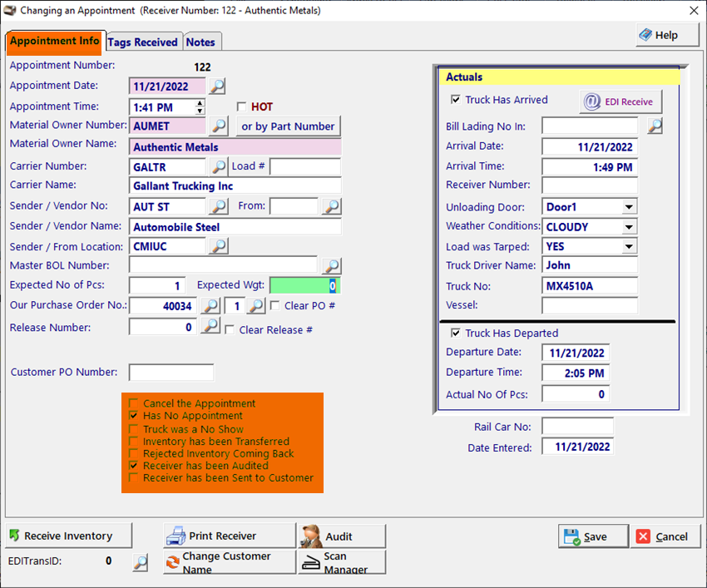Open lookup for Material Owner Number

[x=217, y=126]
